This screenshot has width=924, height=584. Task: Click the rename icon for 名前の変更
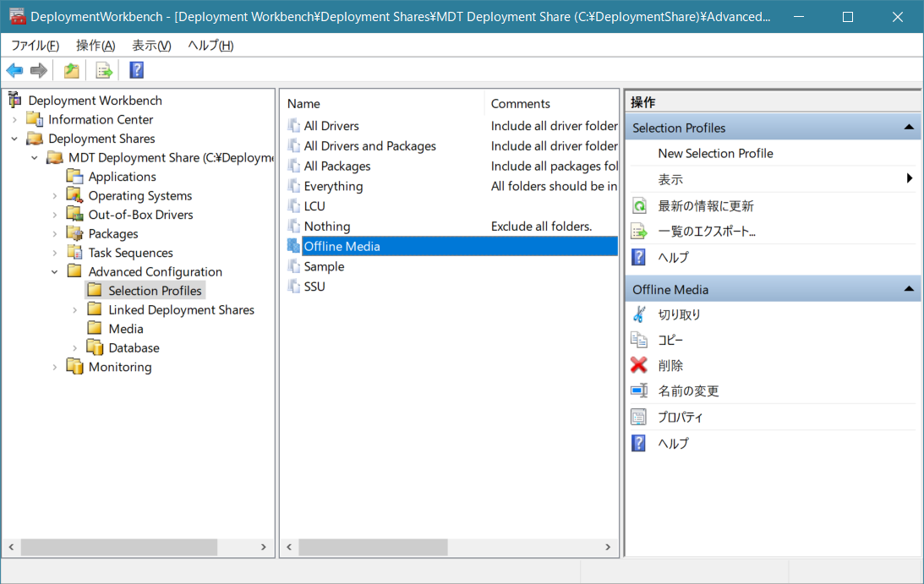639,390
